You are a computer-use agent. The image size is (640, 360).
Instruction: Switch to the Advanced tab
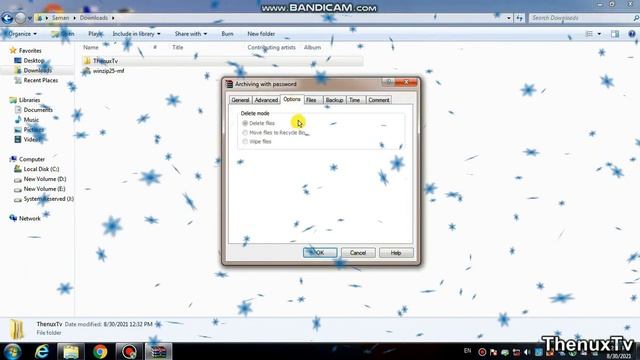click(x=266, y=100)
